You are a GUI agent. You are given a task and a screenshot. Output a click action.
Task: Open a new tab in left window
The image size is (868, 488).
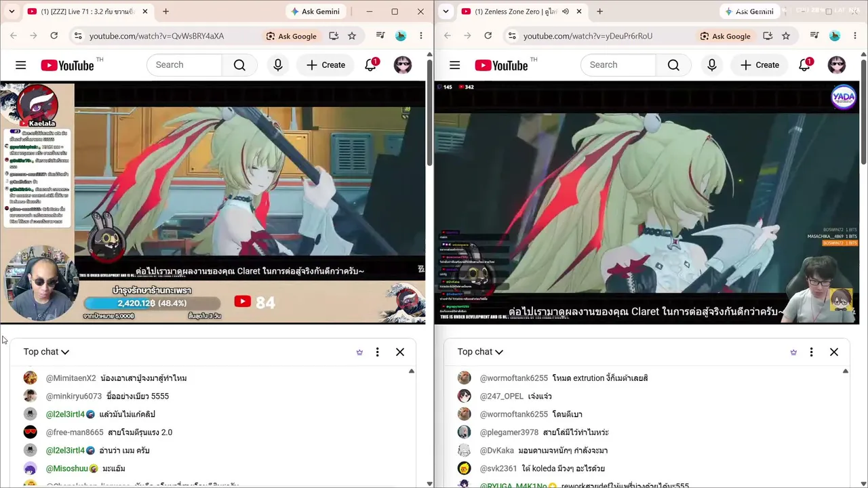[x=165, y=12]
